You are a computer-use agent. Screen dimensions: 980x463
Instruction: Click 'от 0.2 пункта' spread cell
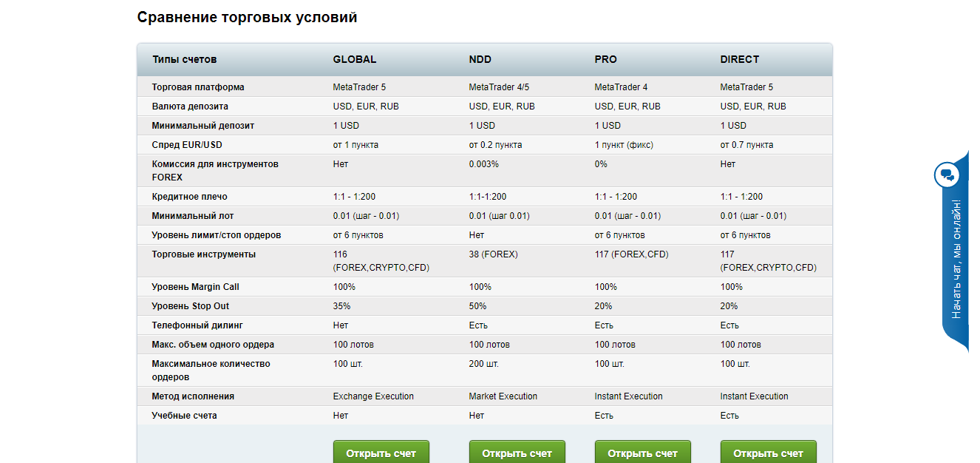(496, 145)
